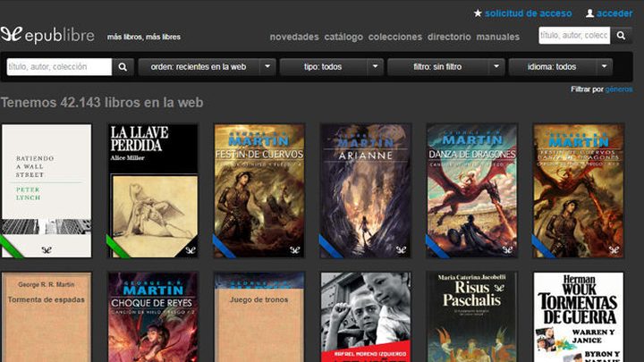
Task: Click the user icon beside acceder
Action: click(x=589, y=13)
